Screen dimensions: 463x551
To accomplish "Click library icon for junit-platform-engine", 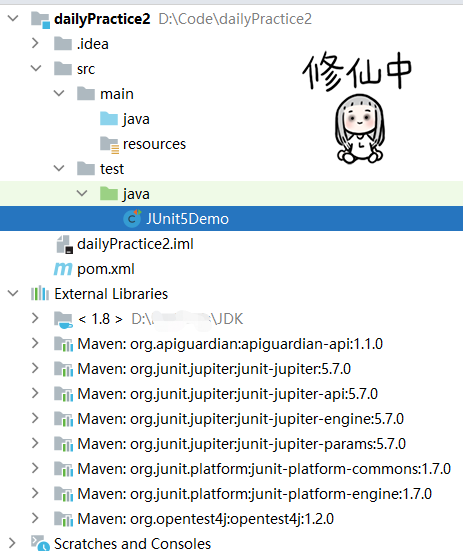I will pyautogui.click(x=64, y=494).
